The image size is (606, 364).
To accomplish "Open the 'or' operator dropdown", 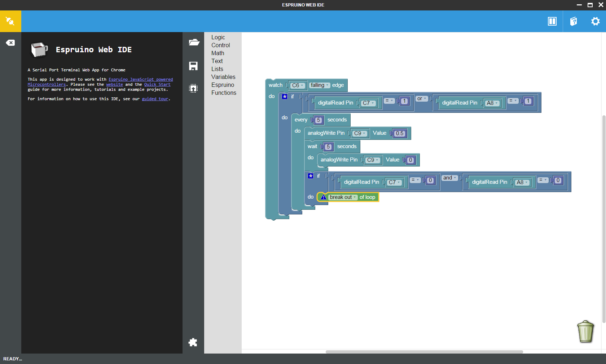I will click(x=422, y=98).
